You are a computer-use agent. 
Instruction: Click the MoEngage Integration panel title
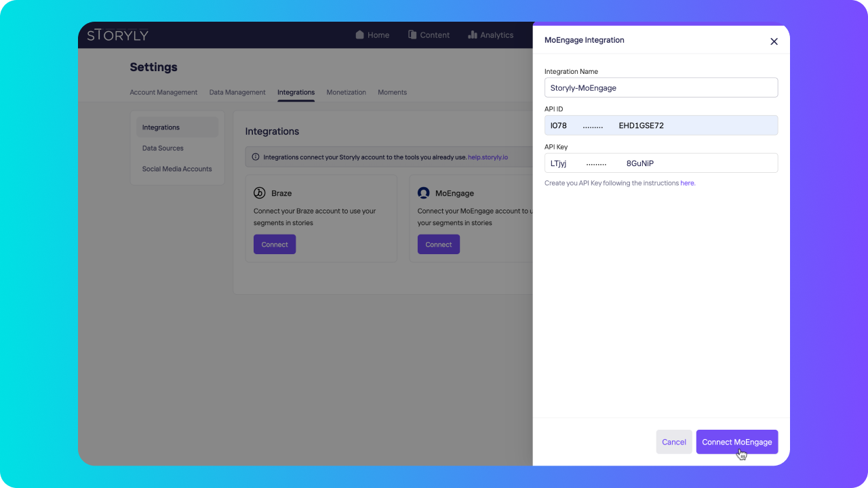[x=585, y=40]
